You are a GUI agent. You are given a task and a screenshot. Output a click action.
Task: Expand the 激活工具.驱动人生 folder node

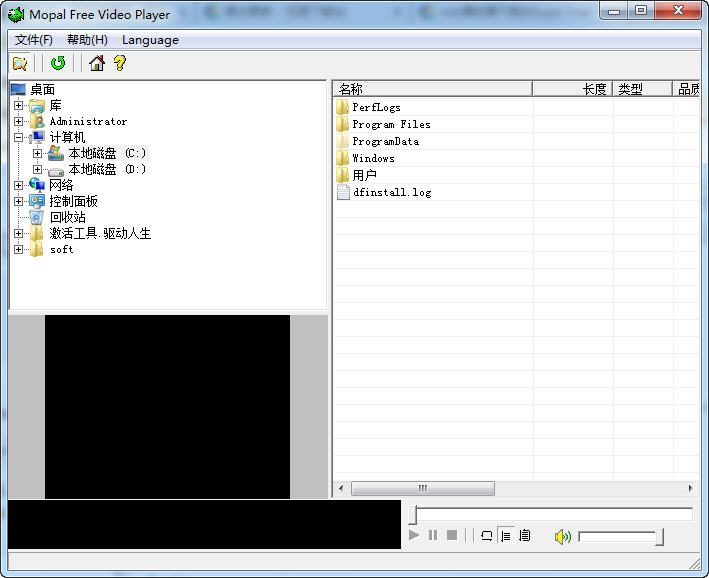pos(18,233)
